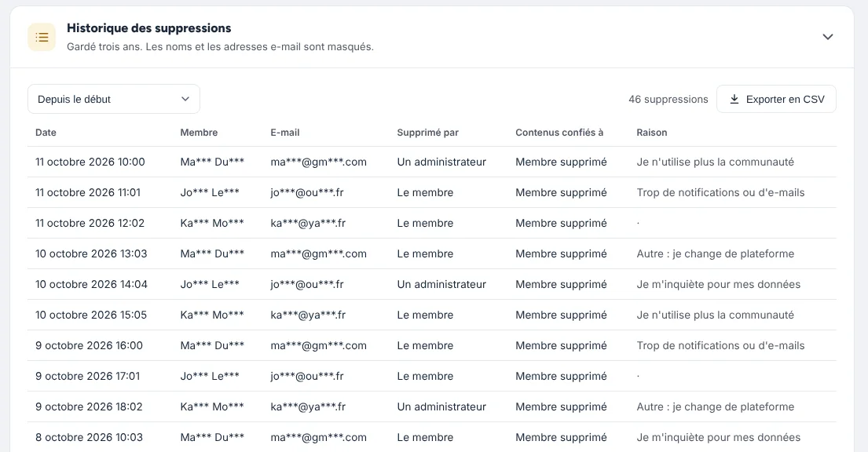
Task: Click email jo***@ou***.fr in the 10 octobre 14:04 row
Action: (307, 284)
